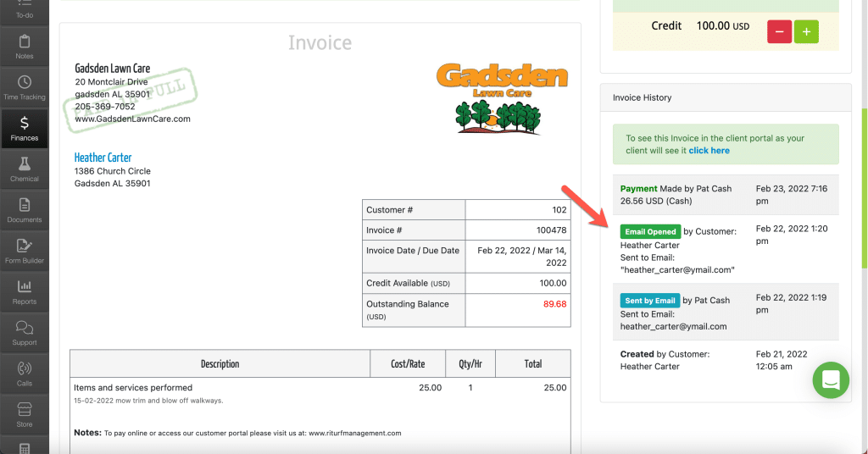Click the Gadsden Lawn Care logo
This screenshot has width=868, height=454.
tap(502, 98)
